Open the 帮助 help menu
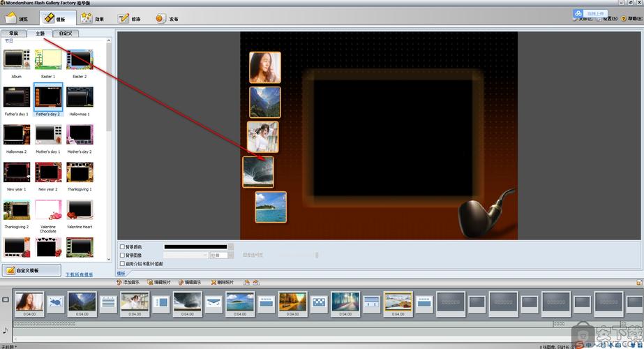Image resolution: width=644 pixels, height=349 pixels. point(631,19)
